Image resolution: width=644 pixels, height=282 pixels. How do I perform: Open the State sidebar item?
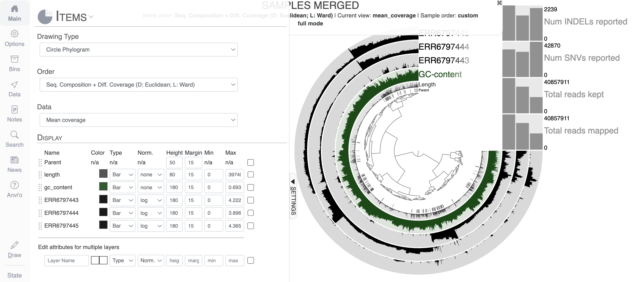click(15, 275)
